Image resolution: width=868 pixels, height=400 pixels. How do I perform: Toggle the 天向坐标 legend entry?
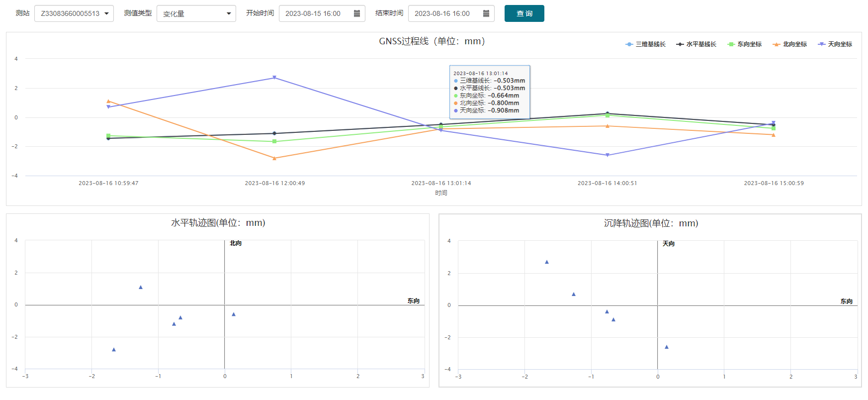pos(835,44)
